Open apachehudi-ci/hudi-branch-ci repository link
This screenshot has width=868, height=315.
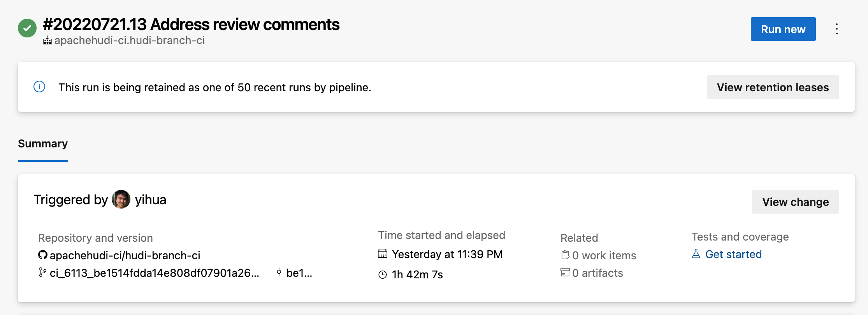[x=125, y=255]
